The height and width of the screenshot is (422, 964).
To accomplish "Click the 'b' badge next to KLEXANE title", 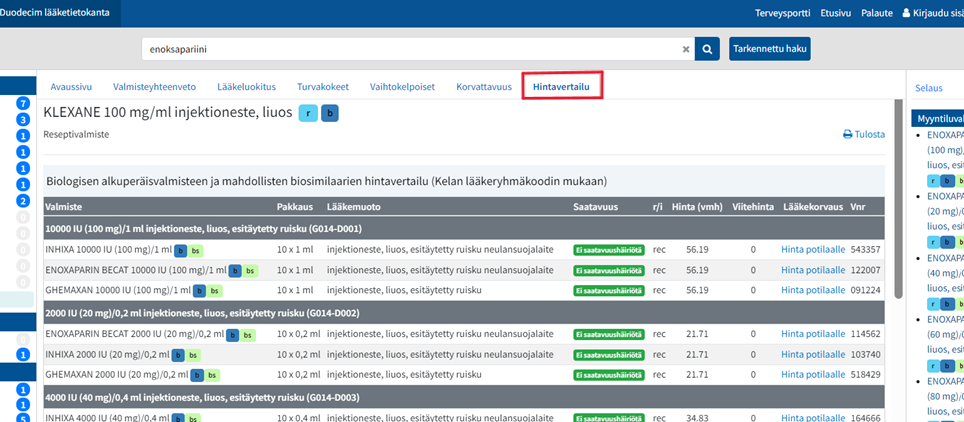I will pos(330,114).
